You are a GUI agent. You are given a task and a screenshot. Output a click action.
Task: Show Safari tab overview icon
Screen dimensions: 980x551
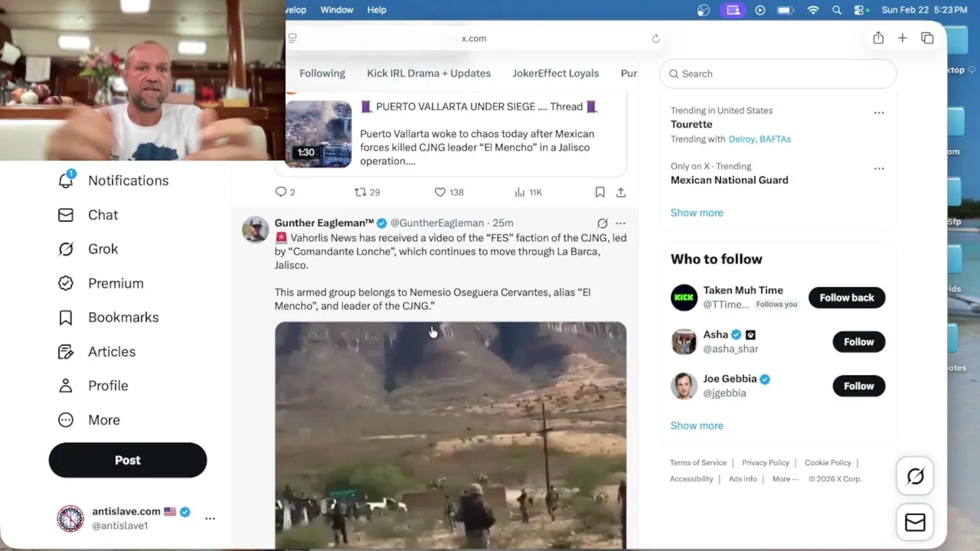(x=927, y=38)
